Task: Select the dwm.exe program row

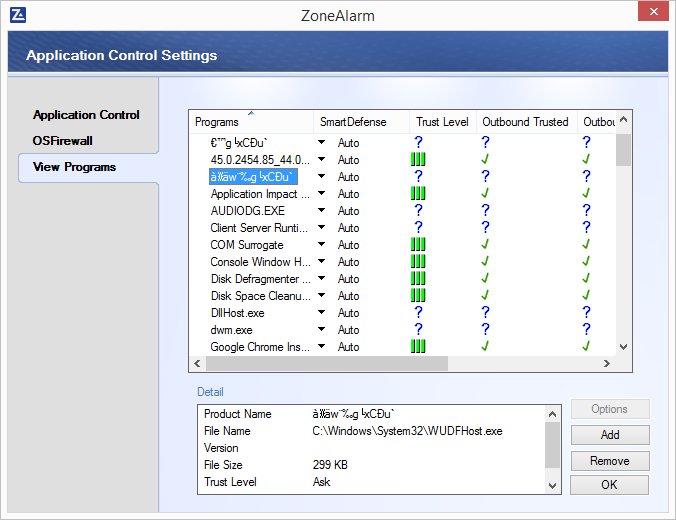Action: coord(232,330)
